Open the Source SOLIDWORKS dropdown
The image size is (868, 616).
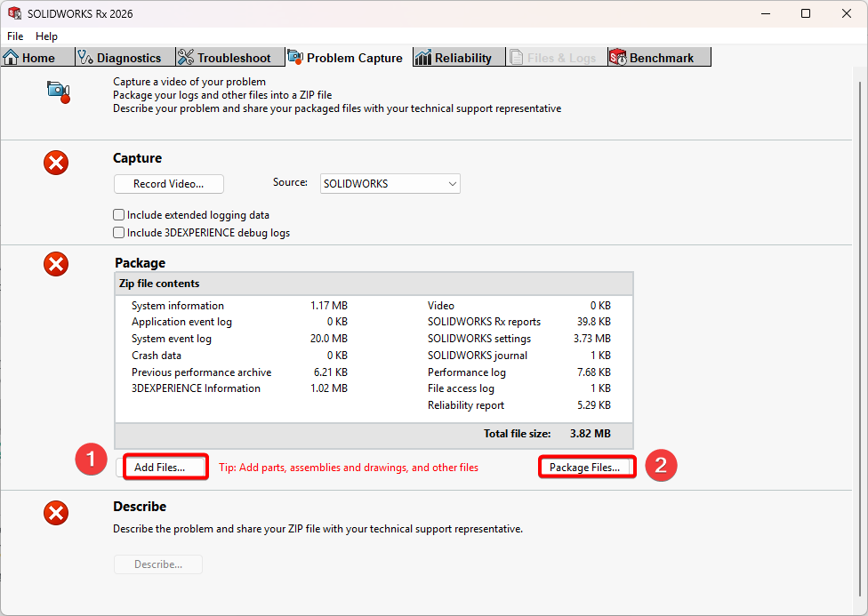coord(390,184)
